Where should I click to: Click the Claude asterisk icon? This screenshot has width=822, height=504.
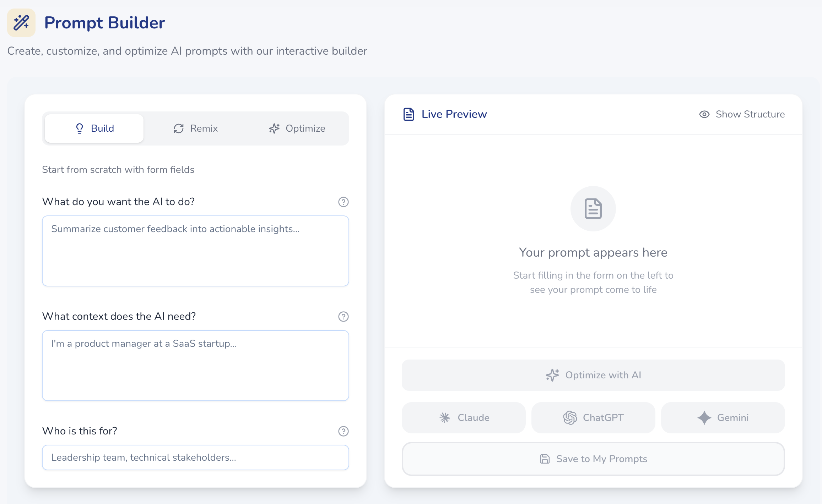coord(445,417)
